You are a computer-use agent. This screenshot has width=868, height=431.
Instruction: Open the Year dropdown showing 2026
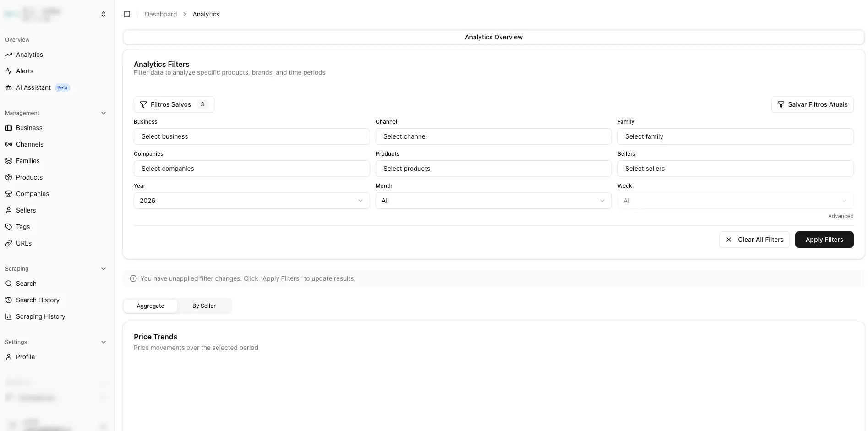click(x=251, y=201)
